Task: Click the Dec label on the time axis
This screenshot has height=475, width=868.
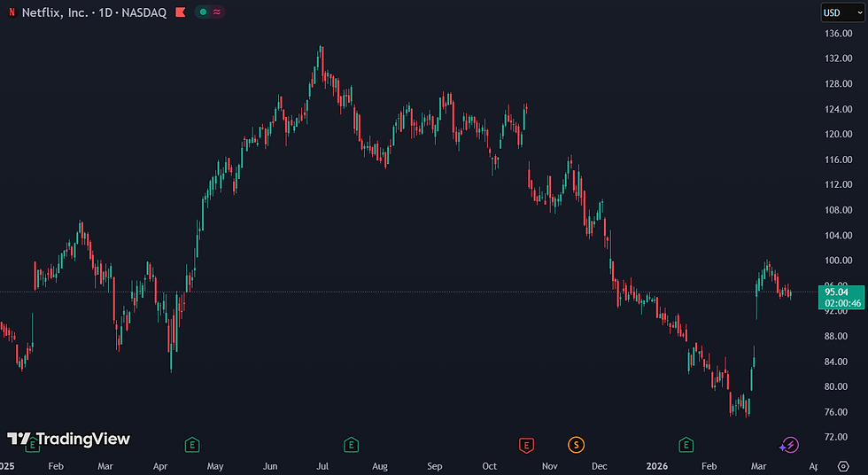Action: click(599, 466)
